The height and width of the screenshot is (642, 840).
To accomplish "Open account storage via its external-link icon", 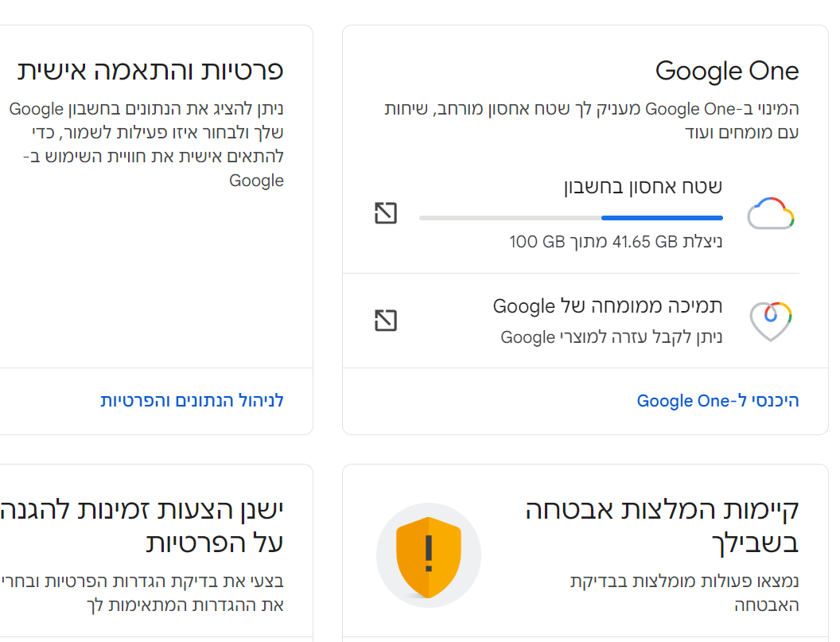I will click(x=386, y=213).
